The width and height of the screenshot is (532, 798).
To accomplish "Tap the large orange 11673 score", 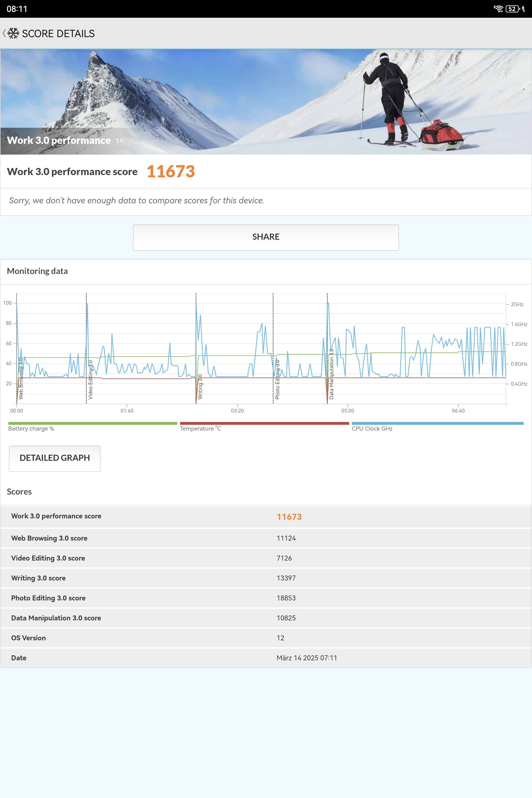I will tap(171, 171).
